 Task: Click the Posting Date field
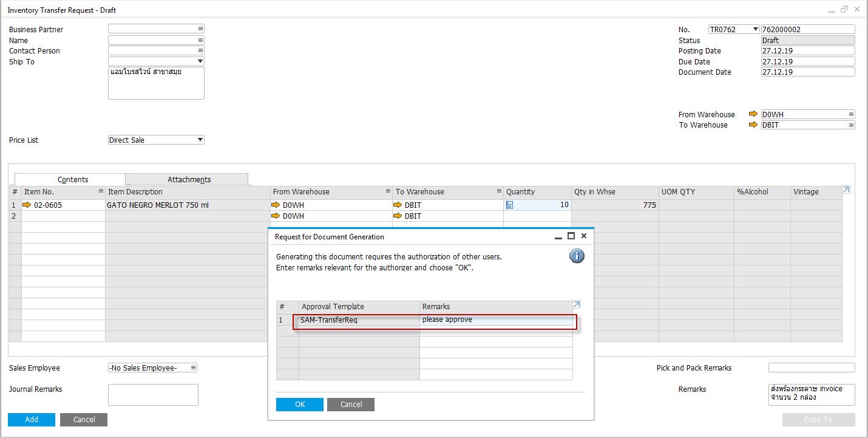click(808, 51)
